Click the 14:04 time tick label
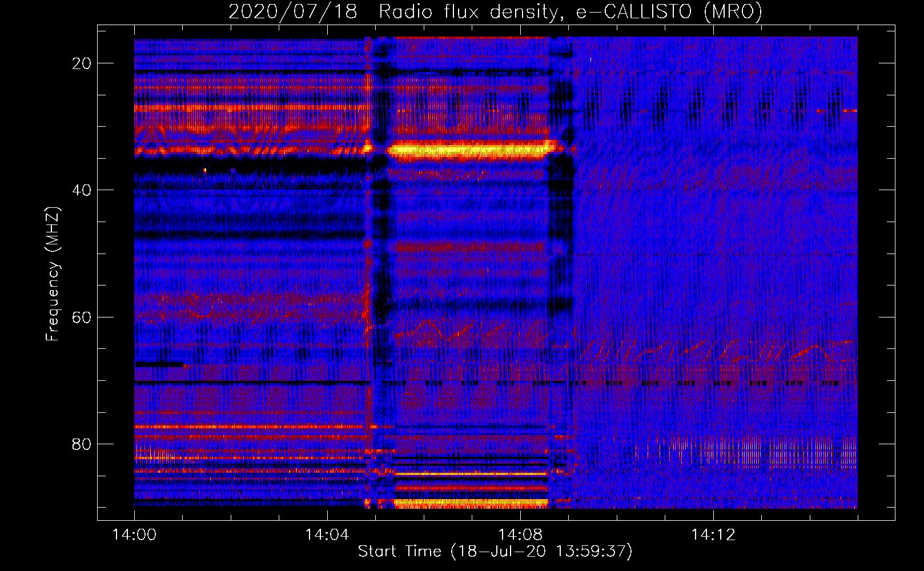Screen dimensions: 924x571 click(x=327, y=535)
